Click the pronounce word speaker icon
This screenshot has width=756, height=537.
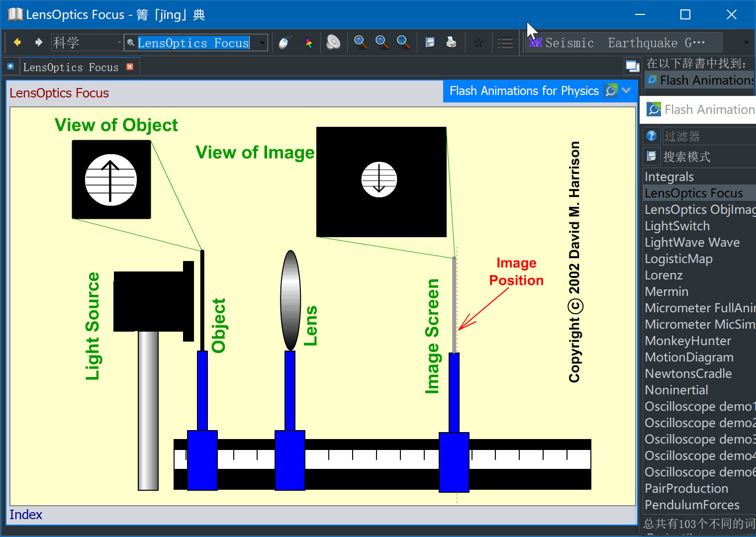(x=333, y=43)
